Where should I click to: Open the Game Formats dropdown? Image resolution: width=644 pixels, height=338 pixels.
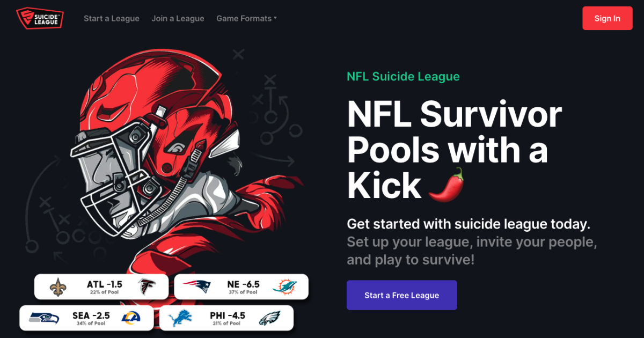coord(244,18)
